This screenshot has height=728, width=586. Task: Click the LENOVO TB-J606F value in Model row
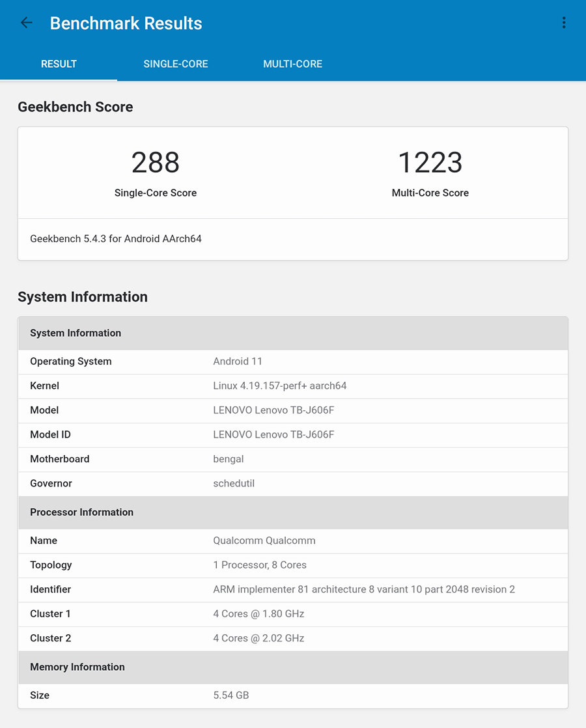[x=273, y=410]
